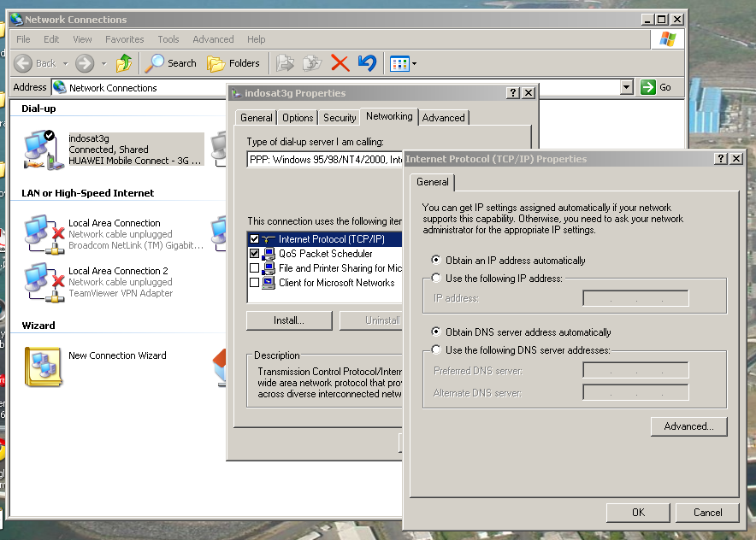Select the indosat3g dial-up connection icon
The width and height of the screenshot is (756, 540).
click(x=44, y=150)
